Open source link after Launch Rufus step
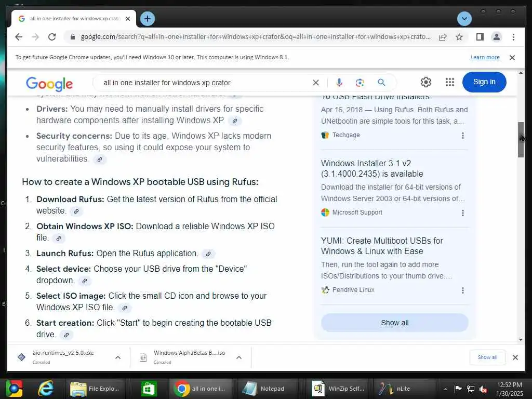 pyautogui.click(x=208, y=254)
